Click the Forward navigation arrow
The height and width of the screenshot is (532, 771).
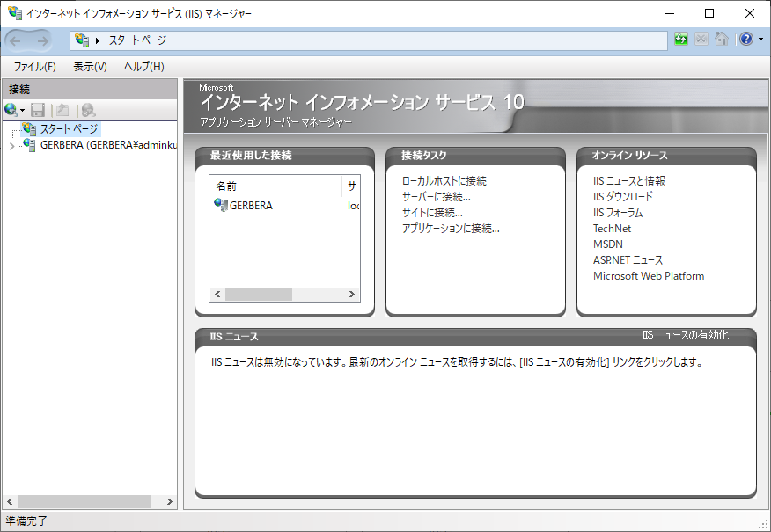pyautogui.click(x=43, y=40)
